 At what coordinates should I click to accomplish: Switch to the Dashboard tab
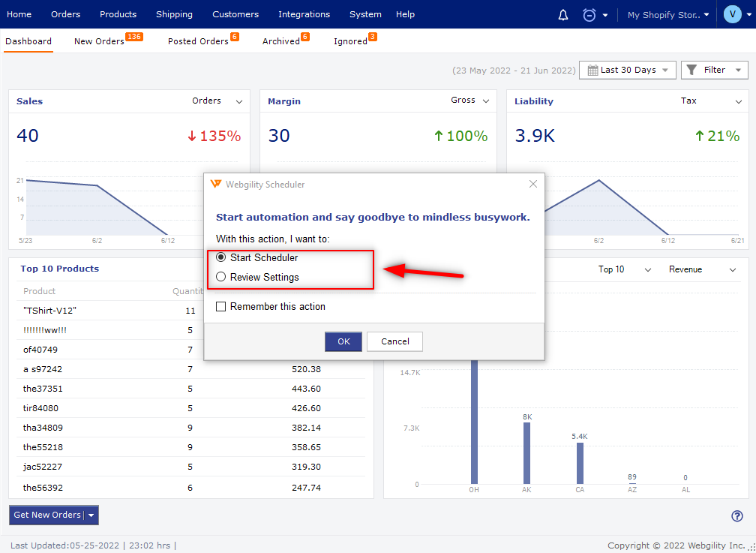pyautogui.click(x=28, y=41)
